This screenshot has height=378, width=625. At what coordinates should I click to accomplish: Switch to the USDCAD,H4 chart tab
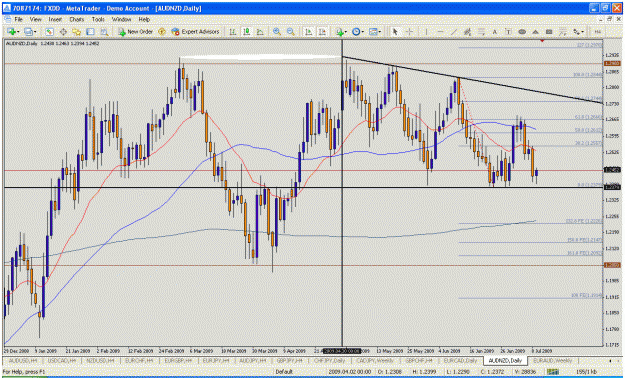tap(61, 360)
